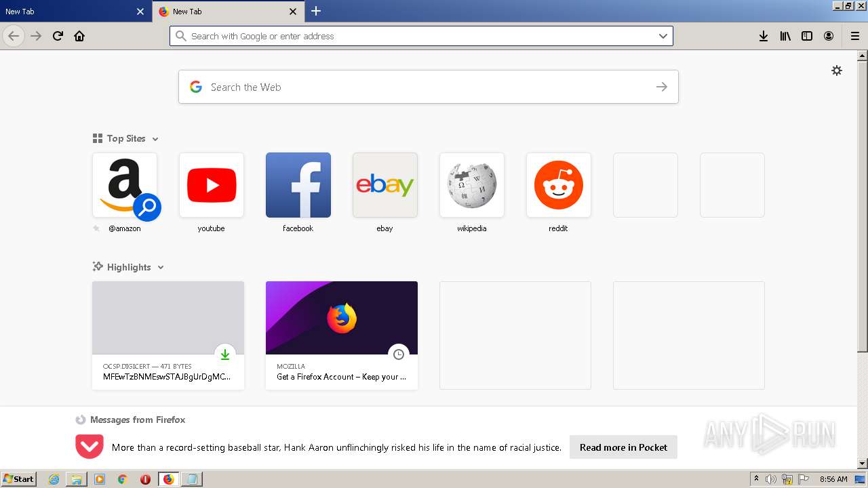This screenshot has width=868, height=488.
Task: Go back using the back arrow
Action: point(14,36)
